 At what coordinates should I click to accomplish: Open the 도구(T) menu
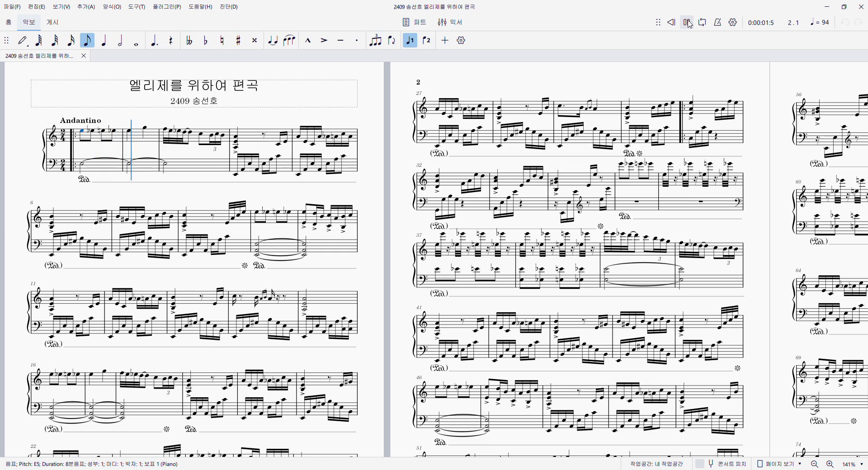[137, 7]
